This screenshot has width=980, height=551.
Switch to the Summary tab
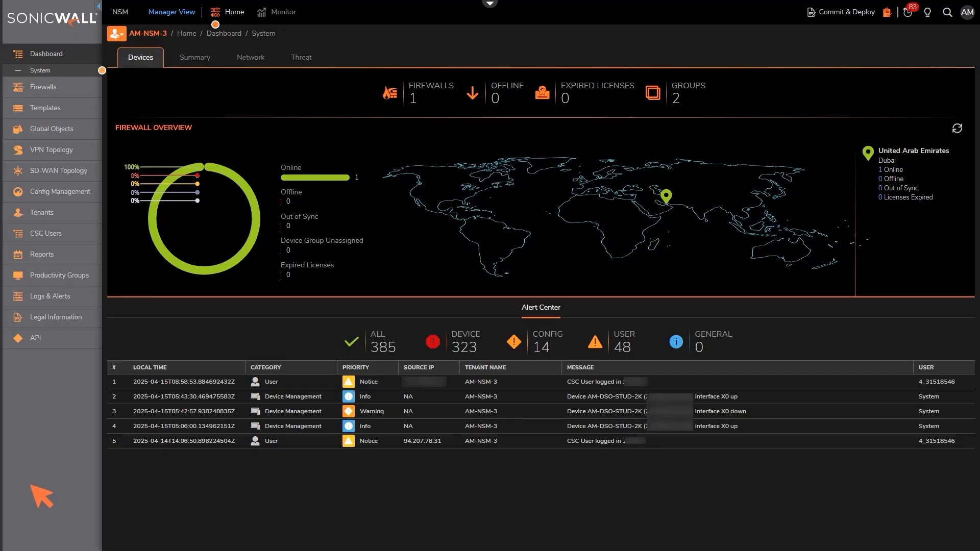click(x=194, y=57)
